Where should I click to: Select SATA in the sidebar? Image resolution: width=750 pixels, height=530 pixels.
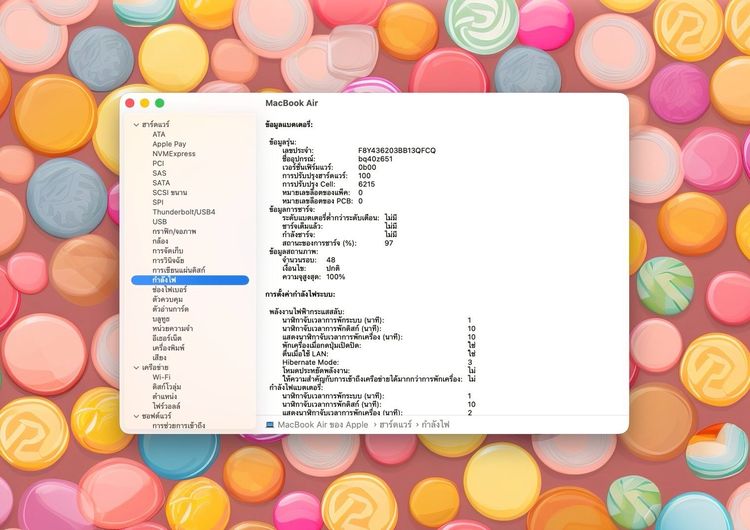click(x=161, y=183)
